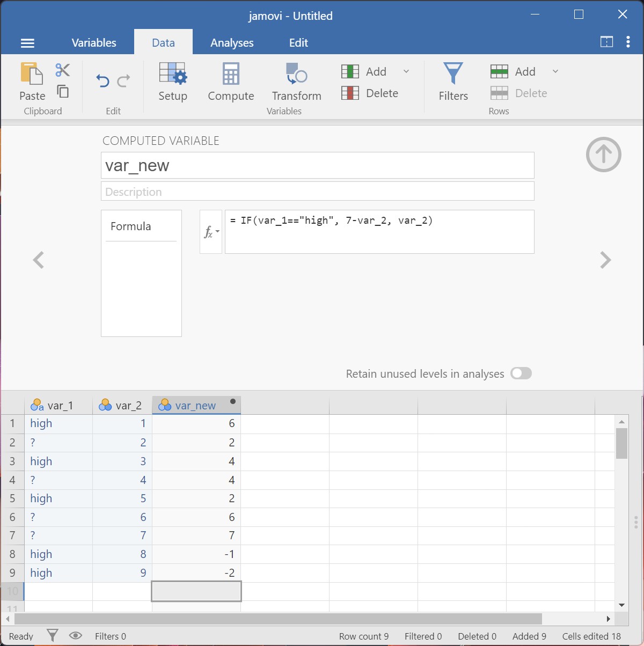Click Delete variable button
The image size is (644, 646).
(x=370, y=93)
